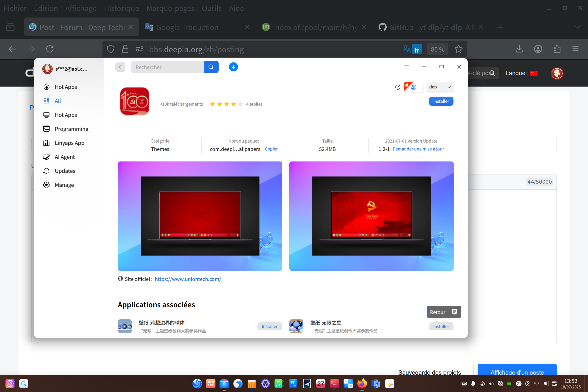Open Firefox extensions puzzle icon
588x392 pixels.
pyautogui.click(x=557, y=49)
